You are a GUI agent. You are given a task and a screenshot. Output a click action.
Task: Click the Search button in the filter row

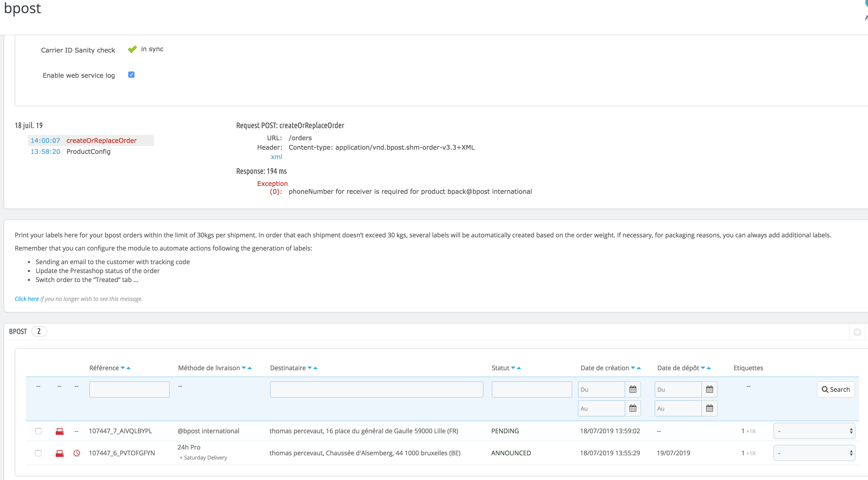pyautogui.click(x=836, y=389)
